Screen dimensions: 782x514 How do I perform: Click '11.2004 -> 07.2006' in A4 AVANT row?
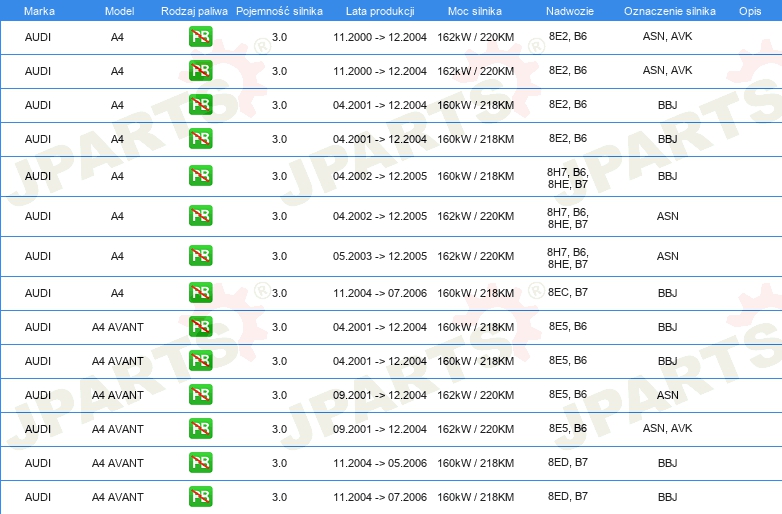point(380,497)
